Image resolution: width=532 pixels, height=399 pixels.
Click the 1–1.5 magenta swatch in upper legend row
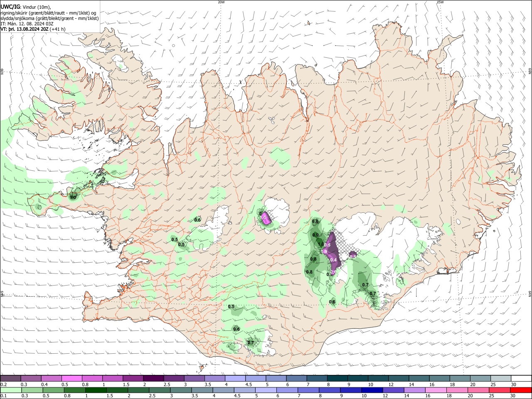[112, 379]
